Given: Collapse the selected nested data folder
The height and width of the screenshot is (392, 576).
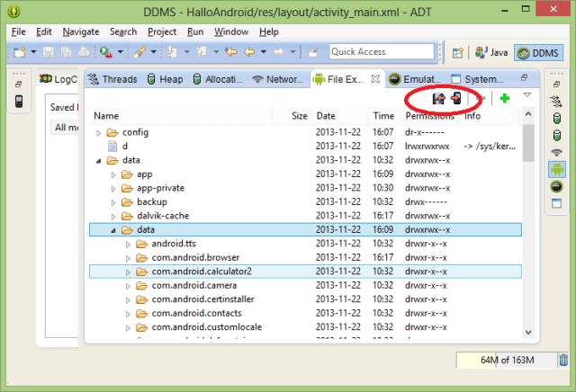Looking at the screenshot, I should [x=113, y=230].
